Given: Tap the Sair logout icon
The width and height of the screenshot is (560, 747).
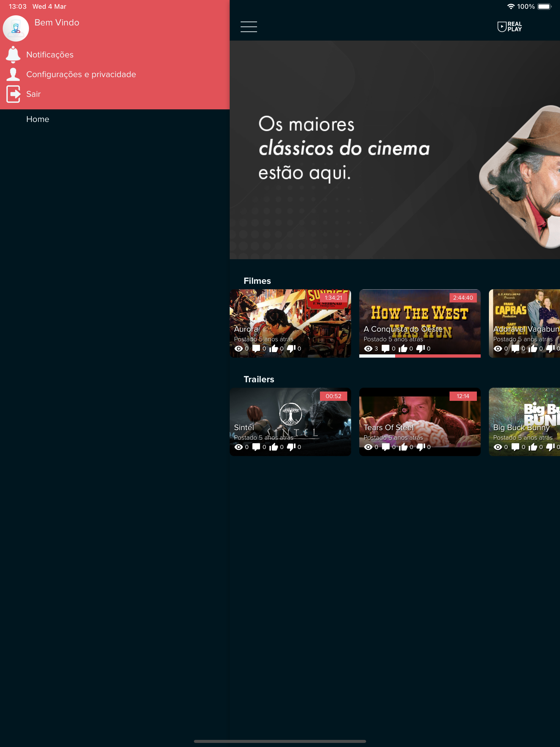Looking at the screenshot, I should (x=13, y=94).
